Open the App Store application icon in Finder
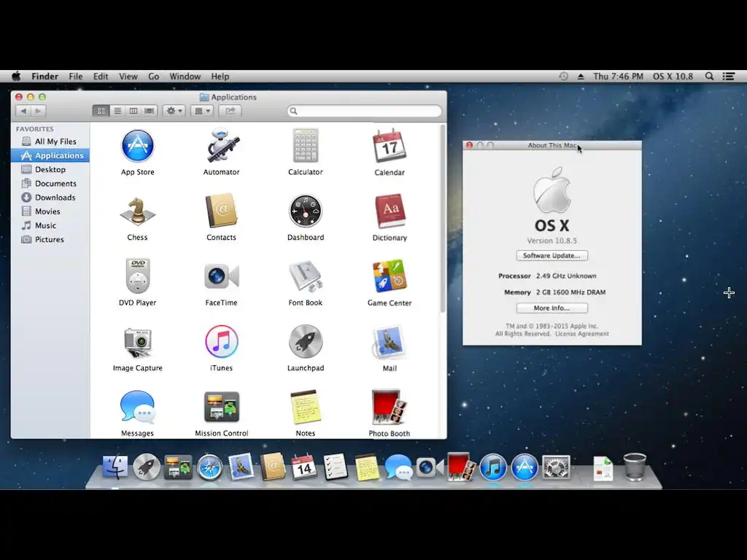 [x=137, y=146]
